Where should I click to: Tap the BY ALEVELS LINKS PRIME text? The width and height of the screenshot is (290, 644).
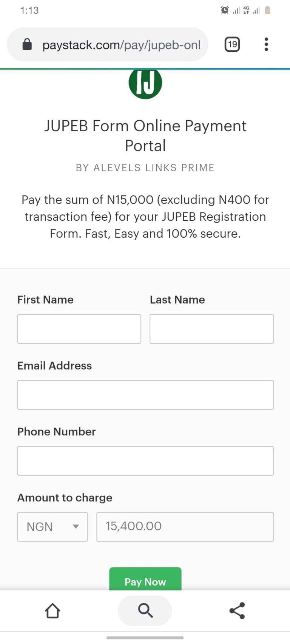point(145,168)
